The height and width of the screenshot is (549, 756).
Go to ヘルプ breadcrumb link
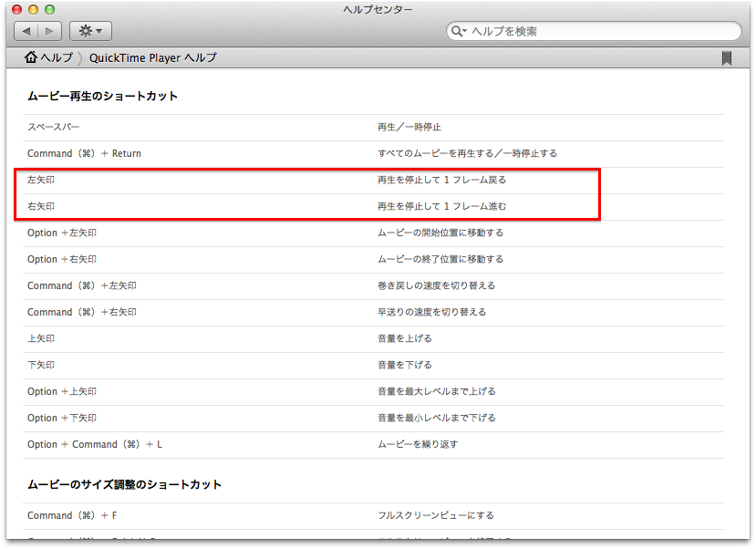tap(57, 57)
